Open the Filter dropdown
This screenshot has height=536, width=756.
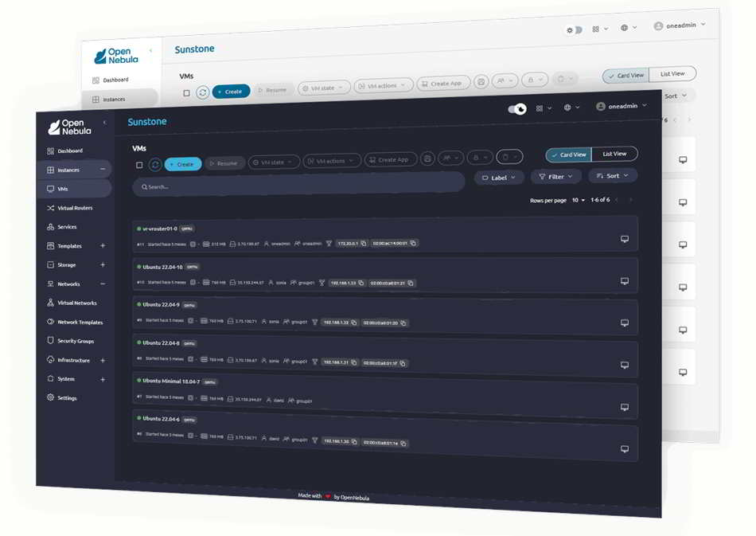tap(555, 177)
